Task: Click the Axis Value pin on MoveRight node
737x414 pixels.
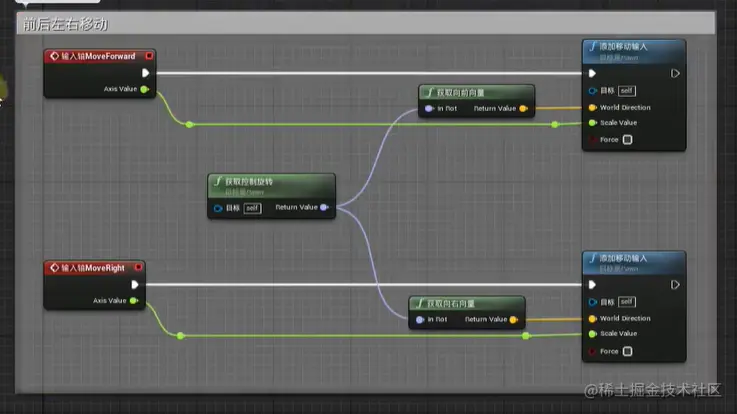Action: click(134, 300)
